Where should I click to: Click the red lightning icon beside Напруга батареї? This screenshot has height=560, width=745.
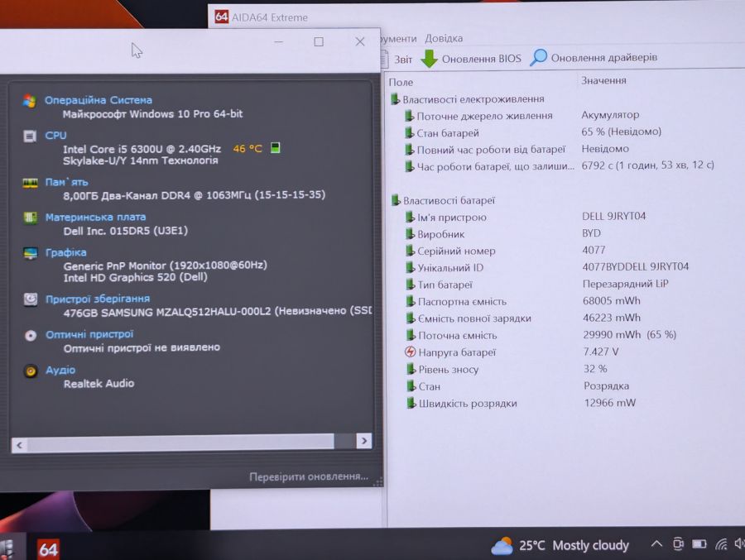(x=410, y=352)
